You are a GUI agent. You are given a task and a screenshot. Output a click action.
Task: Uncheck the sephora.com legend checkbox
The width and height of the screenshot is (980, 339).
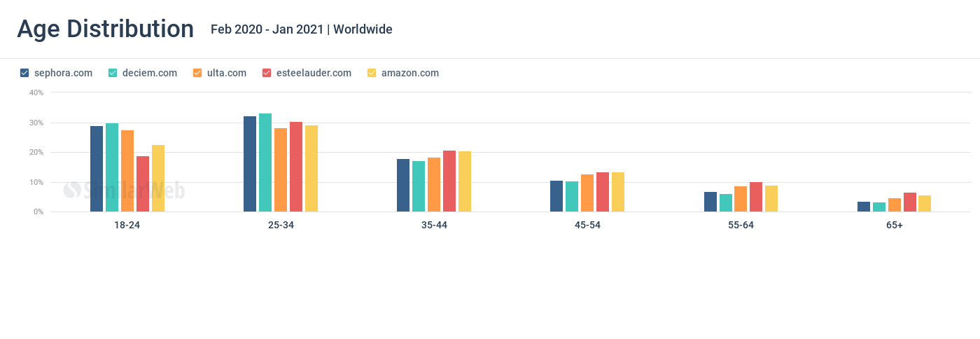[24, 73]
